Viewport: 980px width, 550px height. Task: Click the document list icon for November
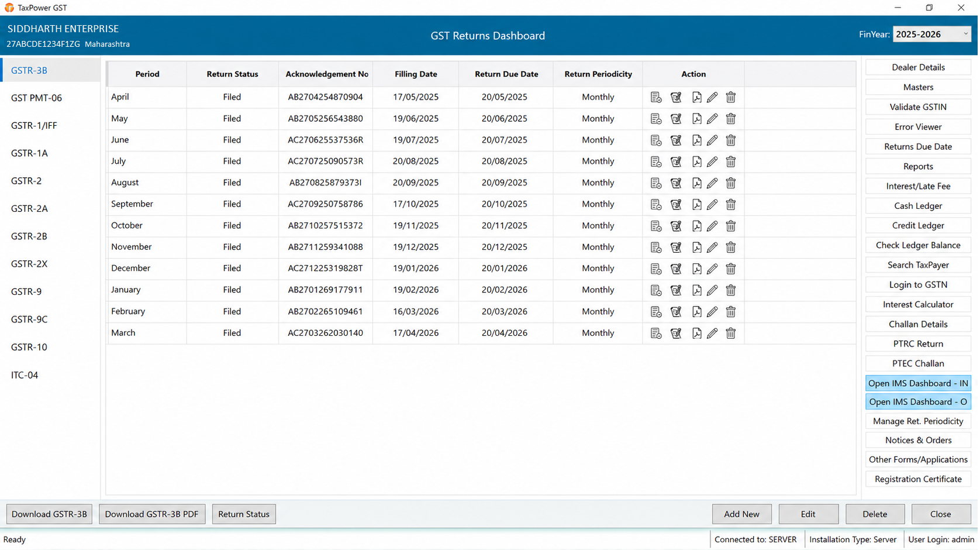point(656,247)
